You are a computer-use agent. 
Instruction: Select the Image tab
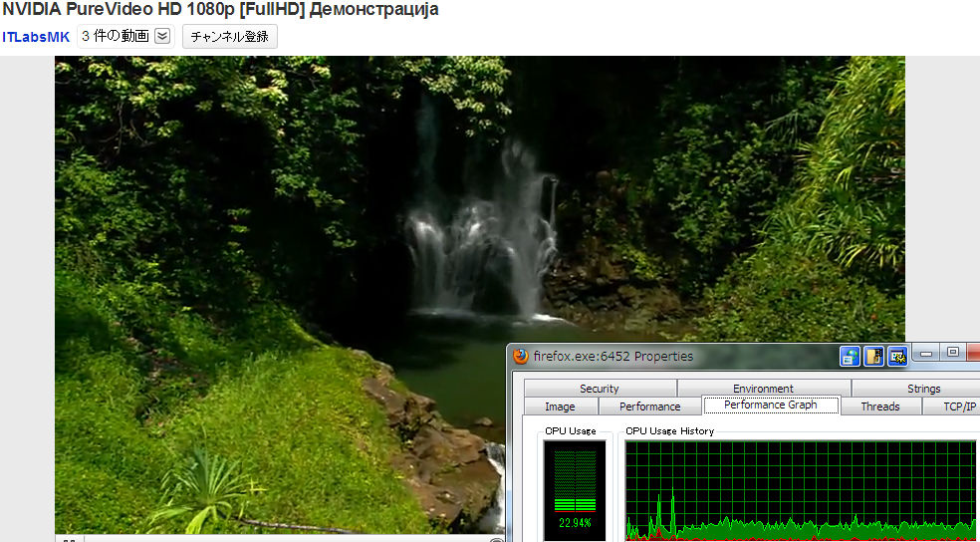tap(560, 406)
